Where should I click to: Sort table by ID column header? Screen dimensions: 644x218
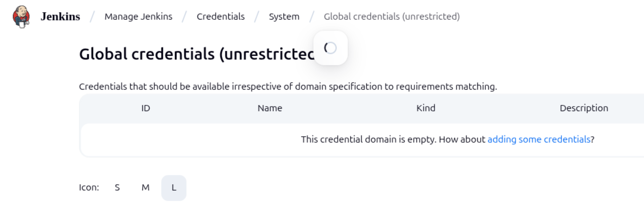pos(146,108)
